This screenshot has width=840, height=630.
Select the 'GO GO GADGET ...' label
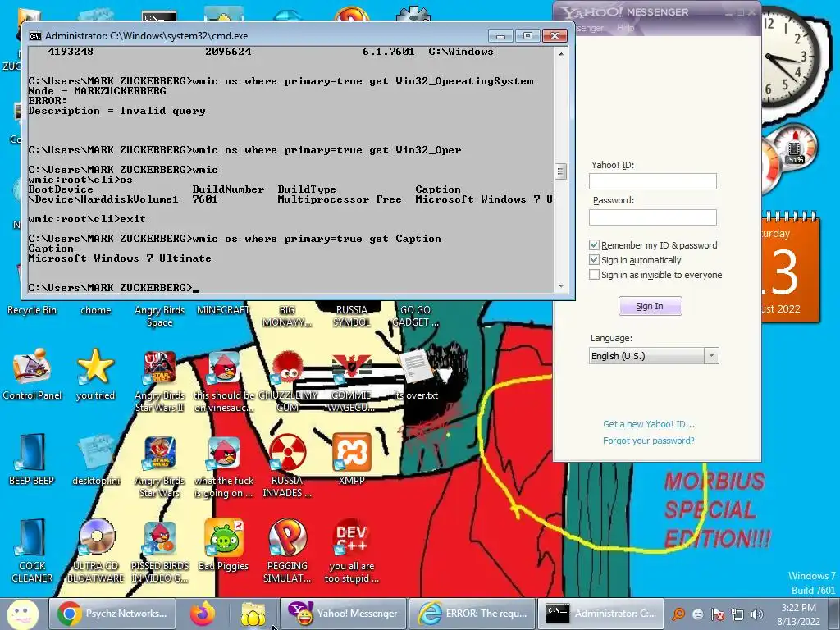tap(416, 316)
